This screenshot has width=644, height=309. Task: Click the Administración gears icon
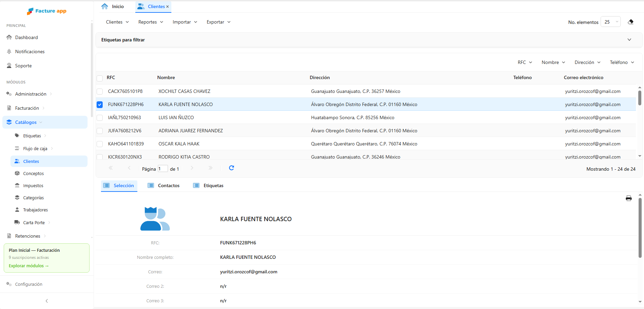(x=9, y=94)
